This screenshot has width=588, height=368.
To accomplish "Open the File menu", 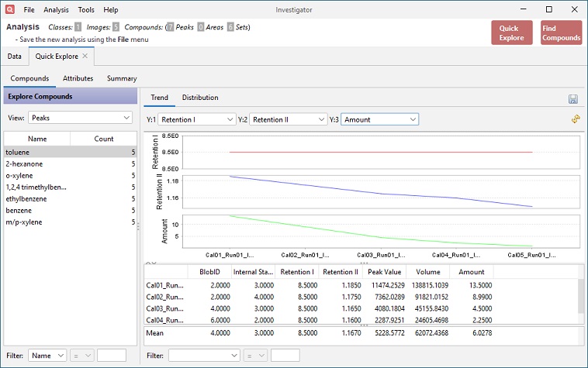I will pos(29,10).
